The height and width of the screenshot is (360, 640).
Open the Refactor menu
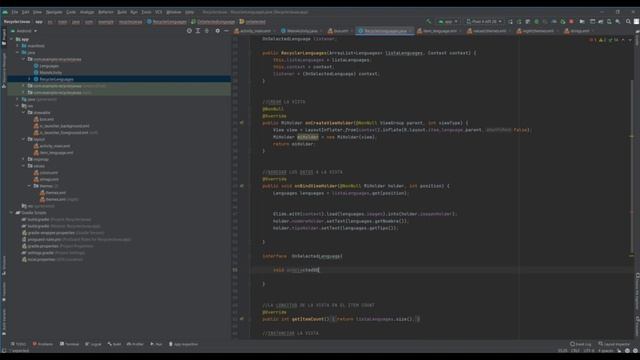106,12
